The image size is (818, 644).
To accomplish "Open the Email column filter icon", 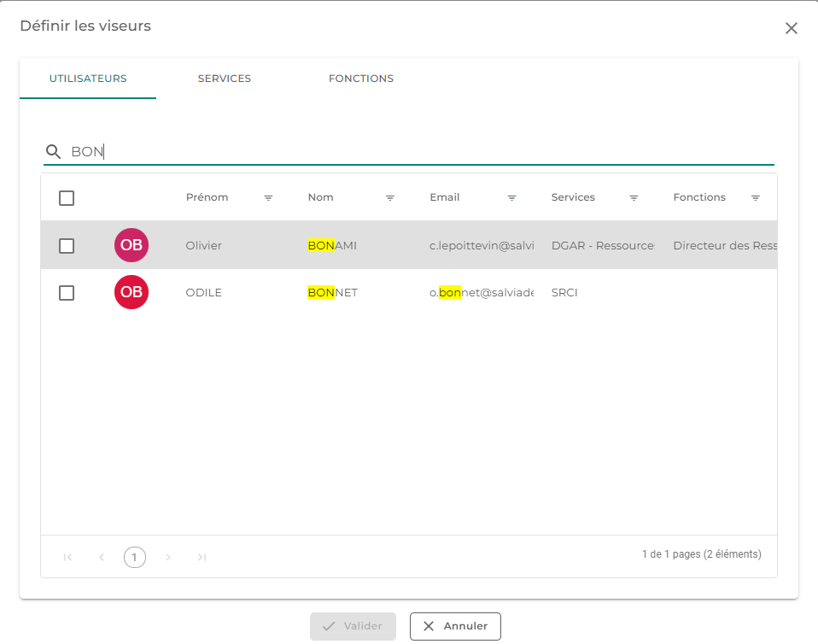I will (511, 198).
